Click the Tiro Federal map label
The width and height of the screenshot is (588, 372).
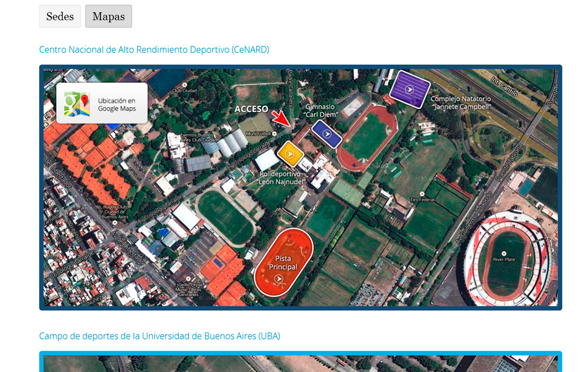pyautogui.click(x=422, y=200)
